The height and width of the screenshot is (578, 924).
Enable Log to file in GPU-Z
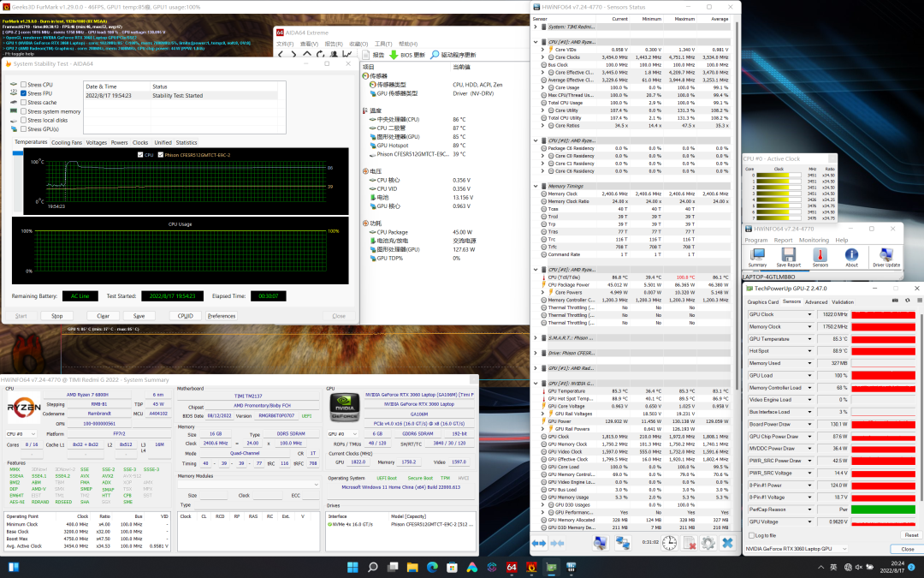[x=750, y=535]
